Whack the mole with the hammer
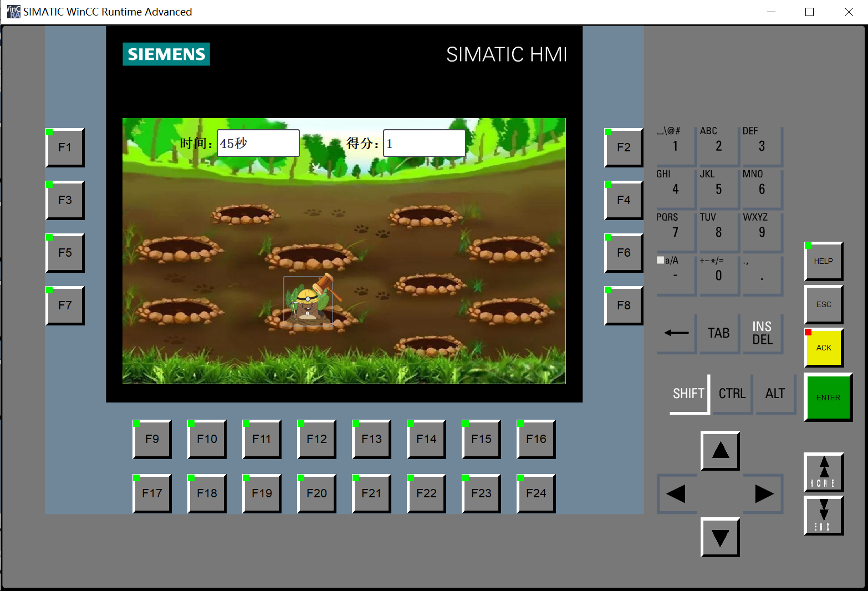Image resolution: width=868 pixels, height=591 pixels. point(308,303)
